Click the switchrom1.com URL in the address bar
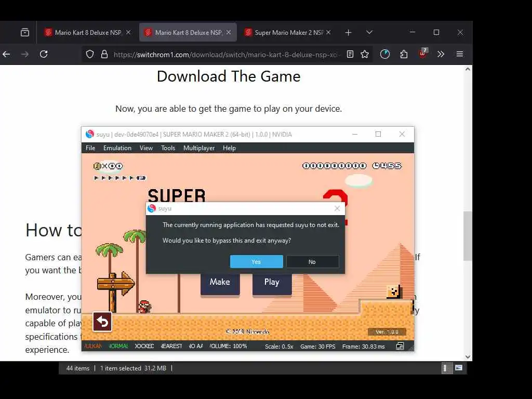The width and height of the screenshot is (532, 399). tap(225, 55)
